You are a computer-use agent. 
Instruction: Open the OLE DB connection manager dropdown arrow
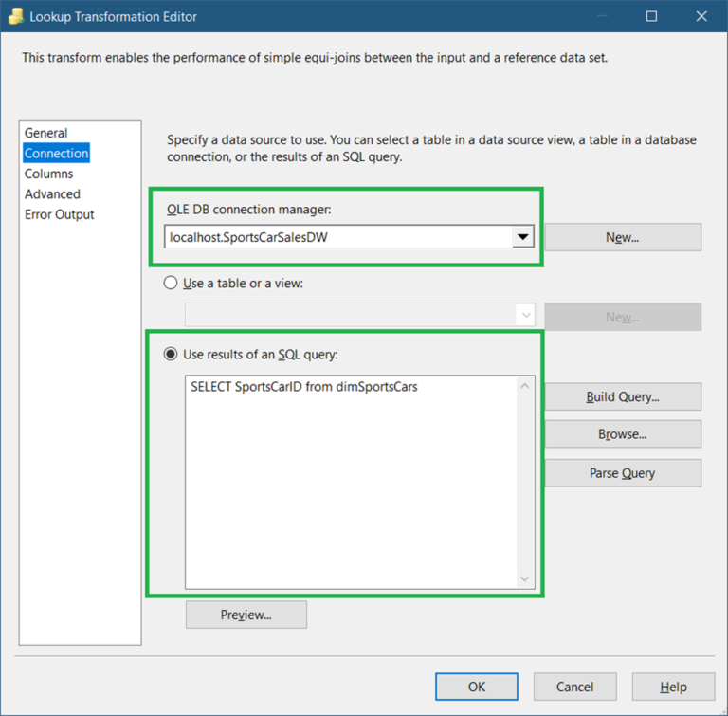pos(523,237)
